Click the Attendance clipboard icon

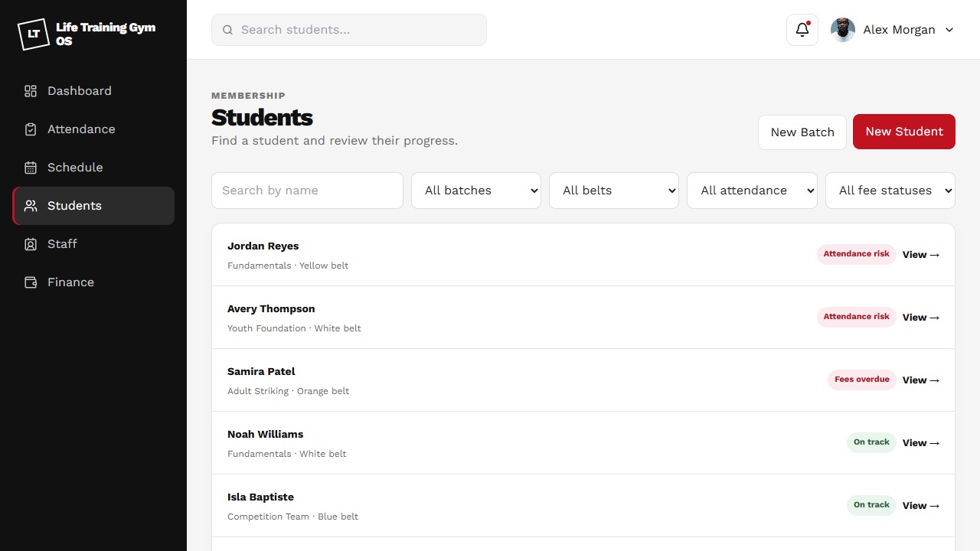point(31,129)
